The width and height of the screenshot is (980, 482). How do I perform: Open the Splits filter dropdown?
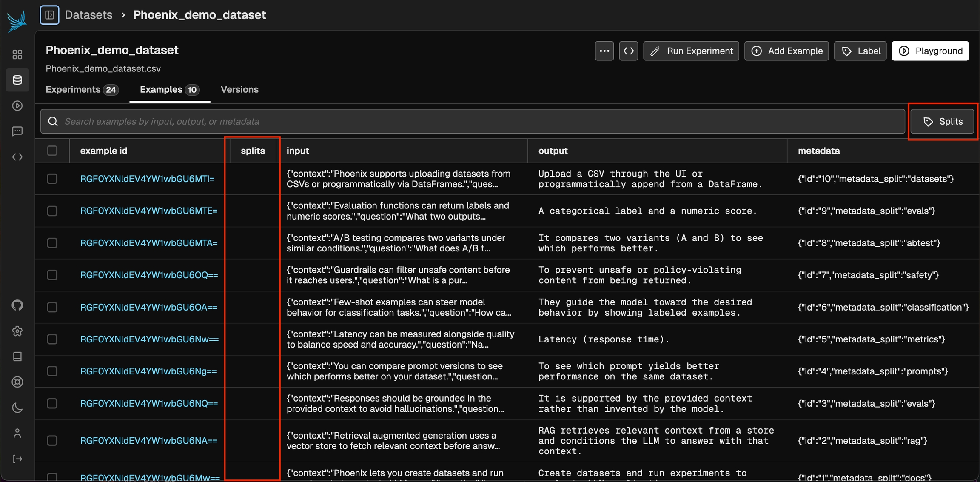[x=942, y=122]
